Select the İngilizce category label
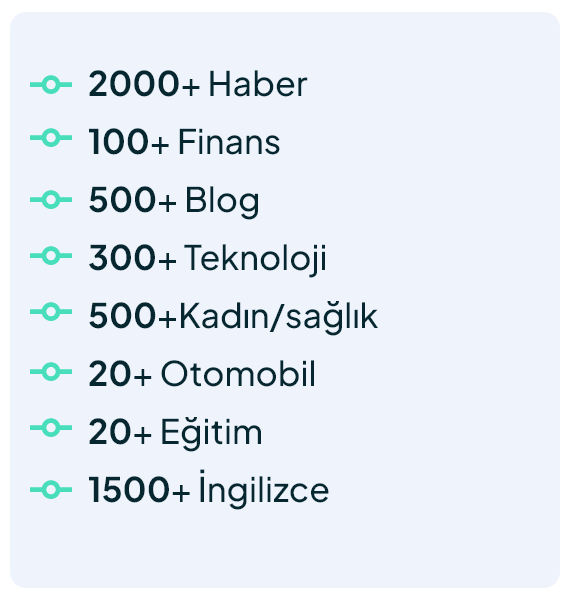The height and width of the screenshot is (614, 570). coord(264,489)
